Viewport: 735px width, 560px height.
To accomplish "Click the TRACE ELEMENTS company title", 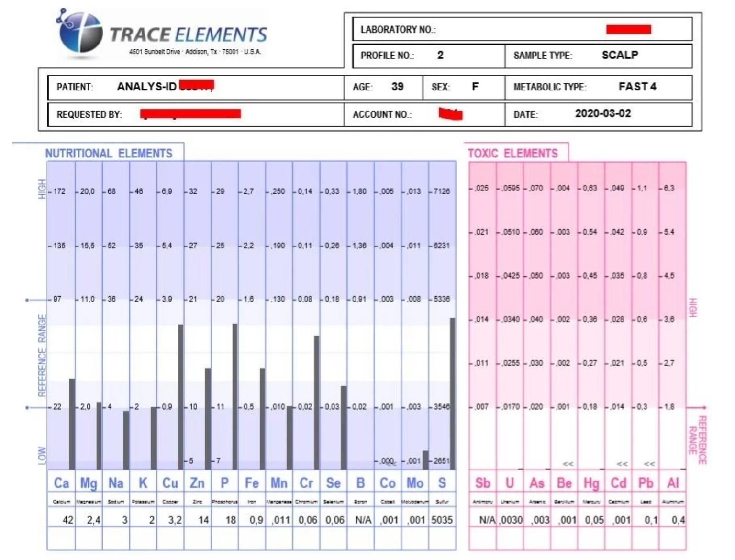I will coord(188,35).
